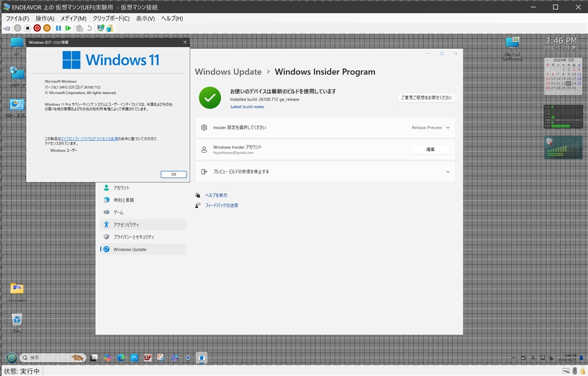Select アクセシビリティ in Settings sidebar
Viewport: 588px width, 376px height.
pyautogui.click(x=143, y=225)
